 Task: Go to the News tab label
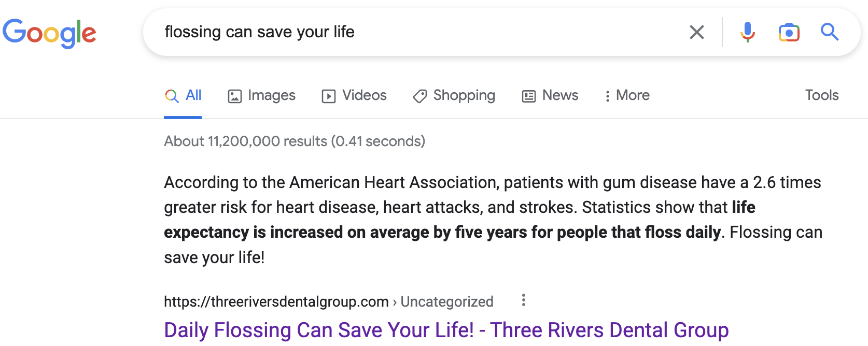tap(560, 95)
